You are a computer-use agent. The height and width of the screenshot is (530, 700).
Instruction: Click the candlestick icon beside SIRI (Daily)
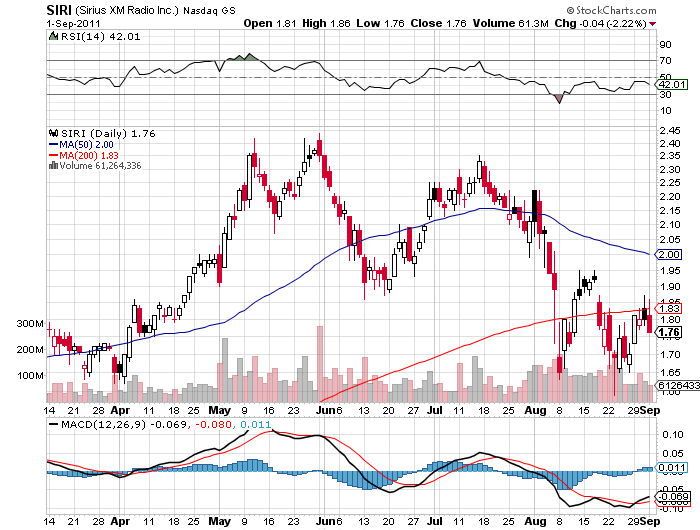point(54,133)
